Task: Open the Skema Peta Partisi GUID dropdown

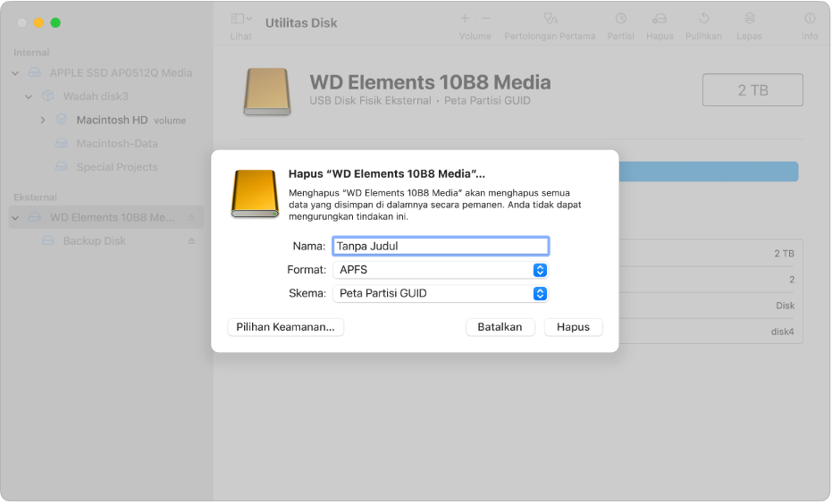Action: click(441, 293)
